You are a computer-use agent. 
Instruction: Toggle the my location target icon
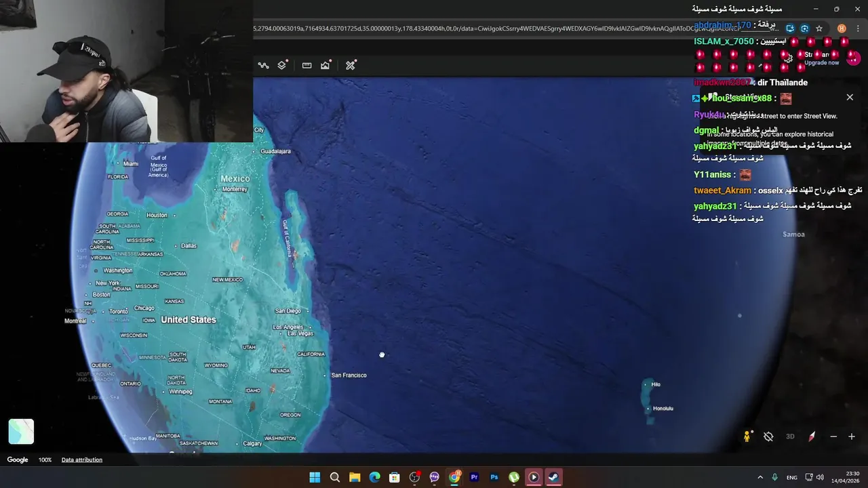(x=768, y=436)
